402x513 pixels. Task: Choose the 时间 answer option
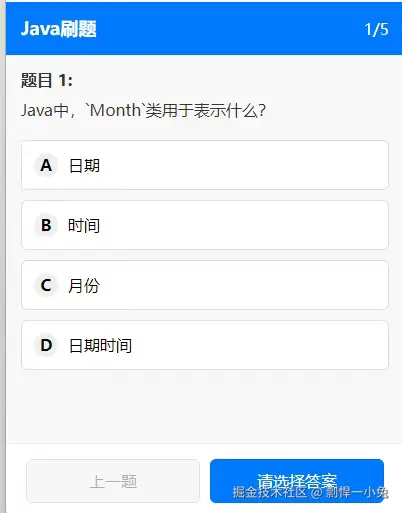[205, 225]
